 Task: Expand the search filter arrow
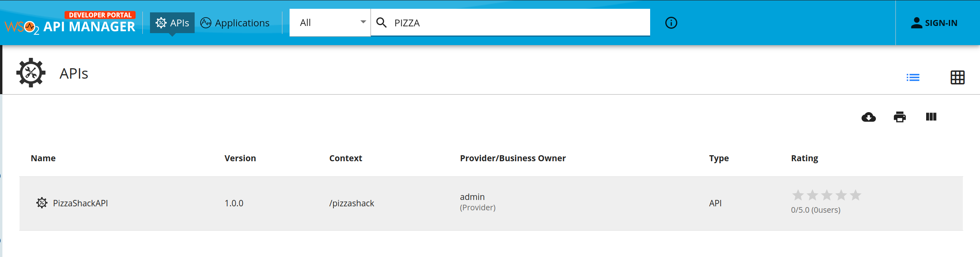click(363, 23)
